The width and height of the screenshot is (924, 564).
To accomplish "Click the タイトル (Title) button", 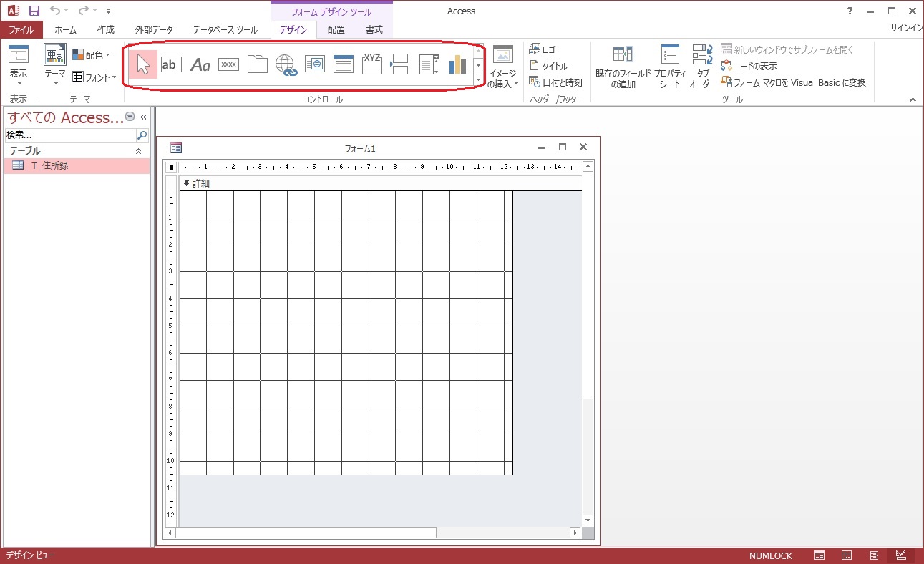I will [x=548, y=66].
